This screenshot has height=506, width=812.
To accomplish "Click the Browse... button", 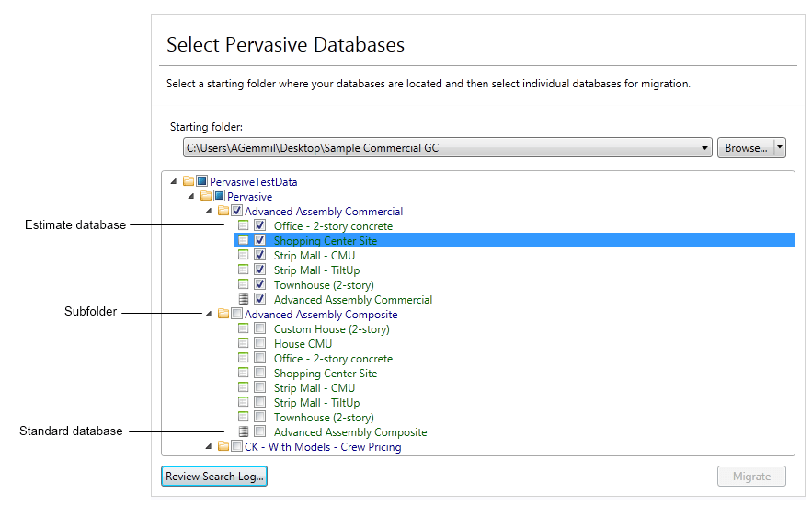I will click(x=746, y=147).
